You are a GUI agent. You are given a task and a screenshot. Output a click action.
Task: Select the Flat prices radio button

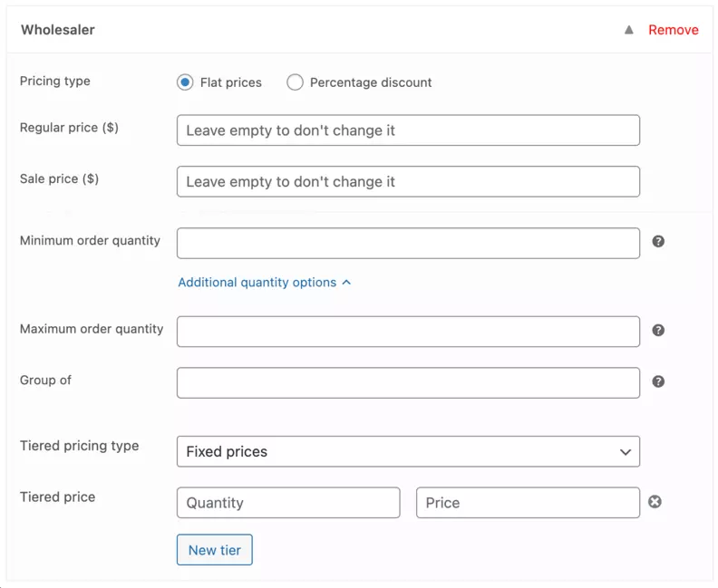click(185, 82)
